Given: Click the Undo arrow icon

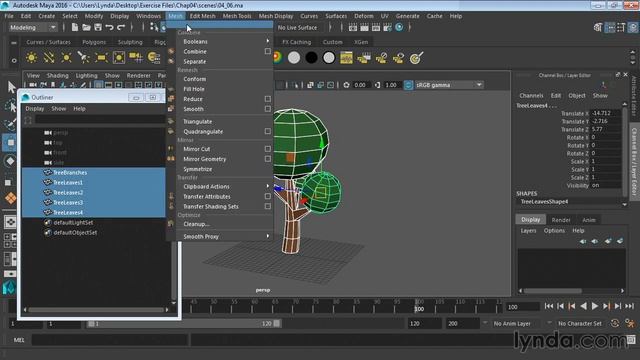Looking at the screenshot, I should 109,27.
